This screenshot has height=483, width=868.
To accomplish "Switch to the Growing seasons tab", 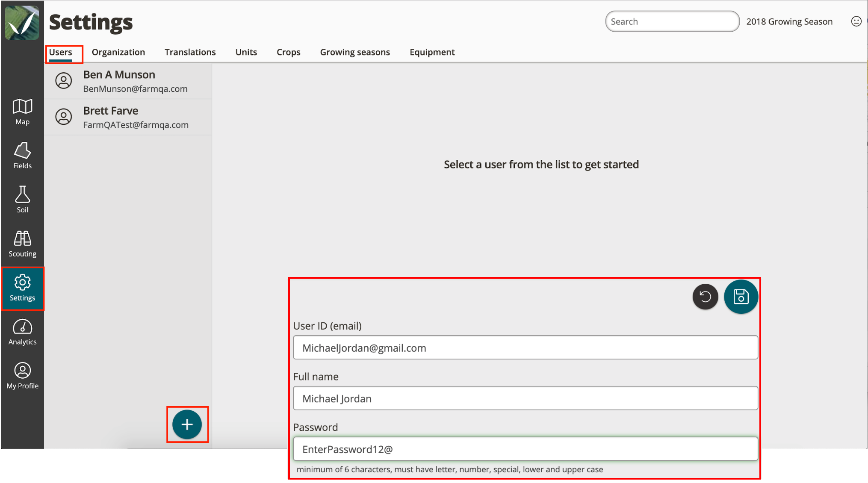I will pos(355,52).
